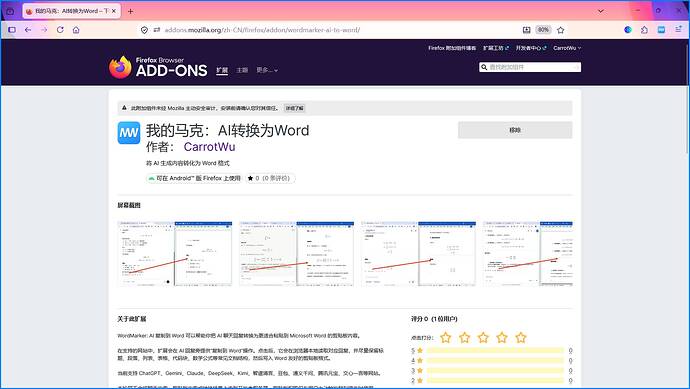Open a new tab with plus button
This screenshot has width=690, height=389.
point(130,11)
